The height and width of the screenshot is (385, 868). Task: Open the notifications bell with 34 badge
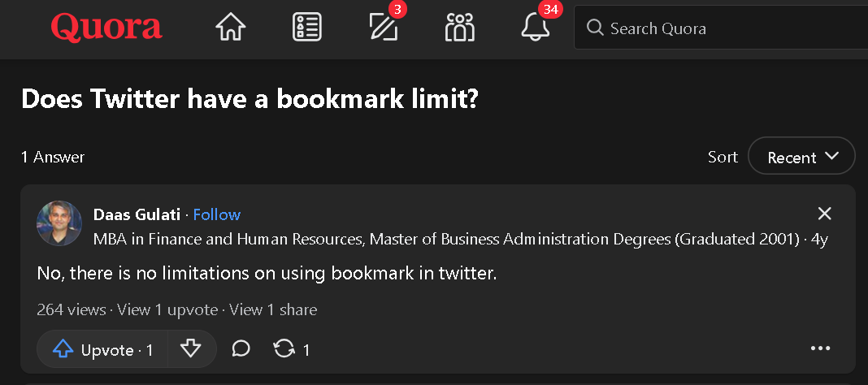point(536,27)
